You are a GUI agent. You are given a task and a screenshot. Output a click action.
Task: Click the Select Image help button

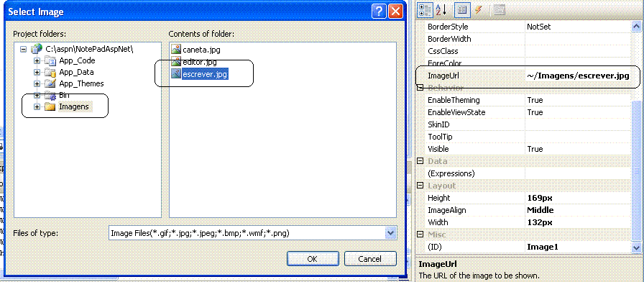click(x=378, y=11)
